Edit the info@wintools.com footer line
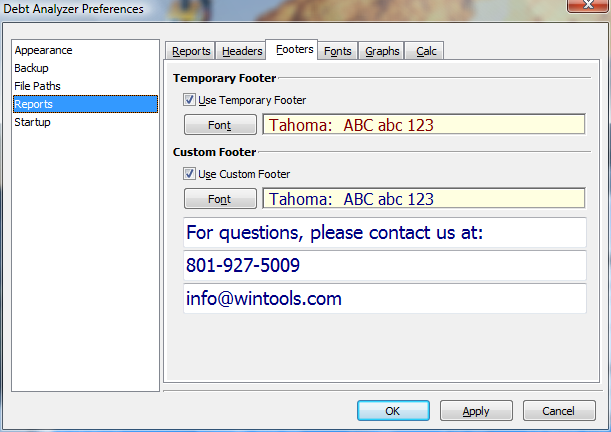 (384, 298)
